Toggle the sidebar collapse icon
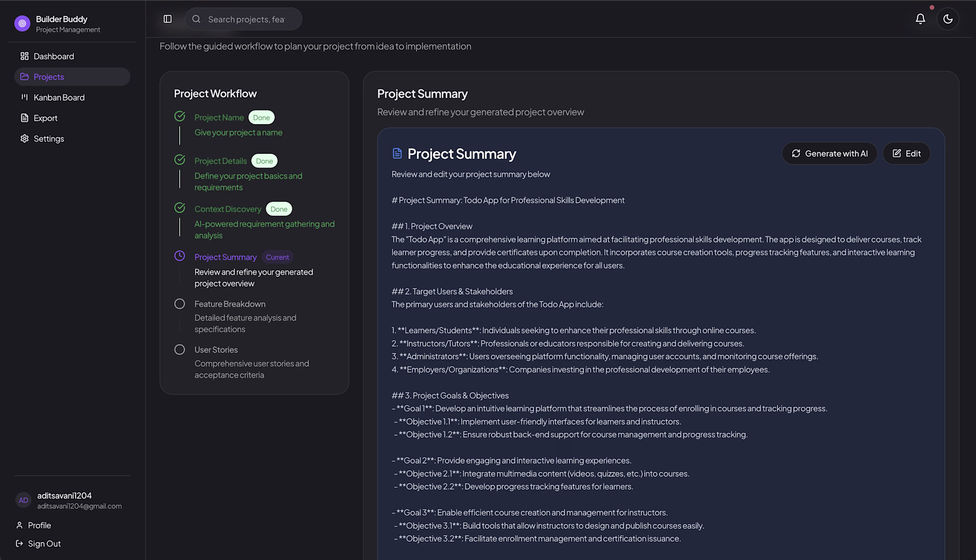 [168, 19]
